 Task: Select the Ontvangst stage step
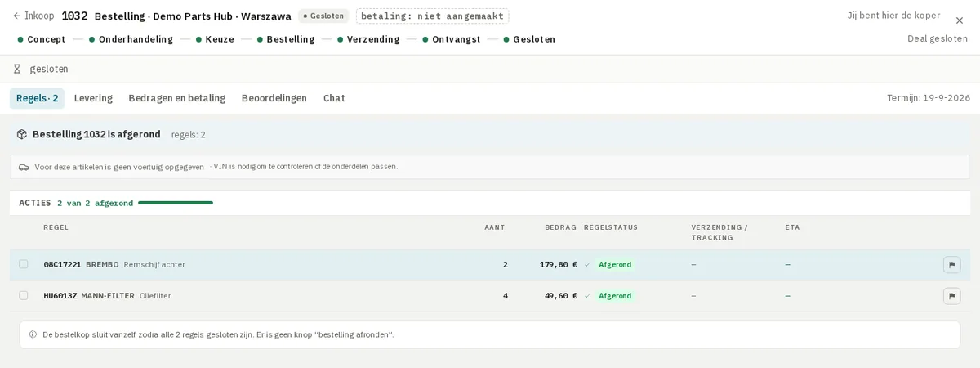coord(451,39)
